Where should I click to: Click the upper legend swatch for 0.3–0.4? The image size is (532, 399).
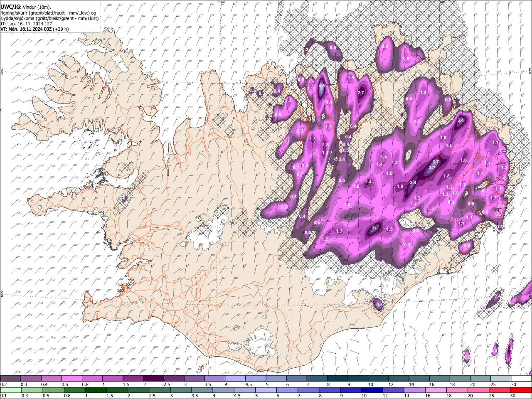point(31,379)
